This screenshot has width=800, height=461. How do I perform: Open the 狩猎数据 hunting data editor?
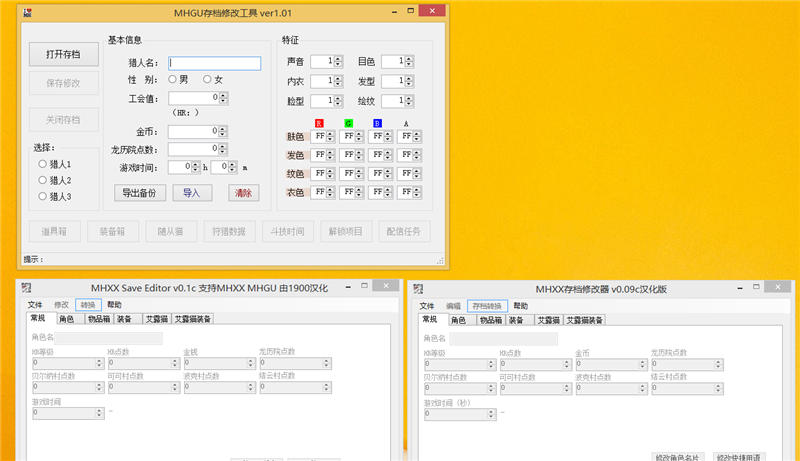[229, 231]
